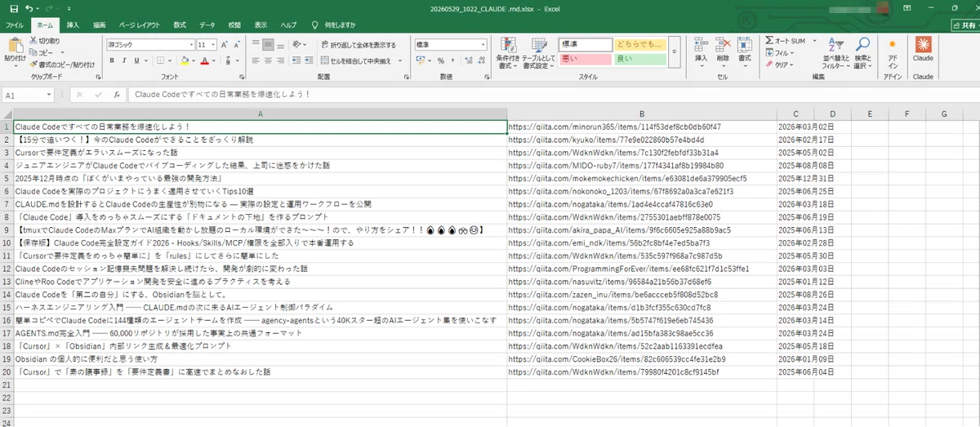Toggle Italic formatting button
This screenshot has width=980, height=427.
click(x=124, y=60)
